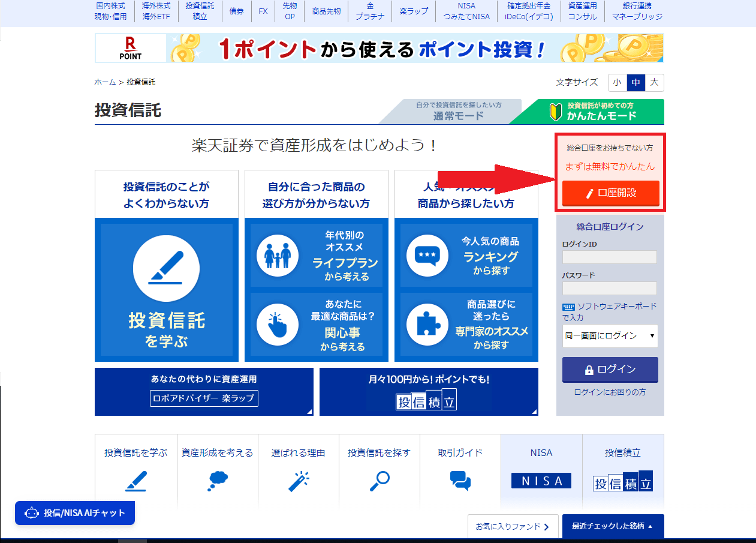
Task: Open ロボアドバイザー 楽ラップ banner
Action: [x=204, y=392]
